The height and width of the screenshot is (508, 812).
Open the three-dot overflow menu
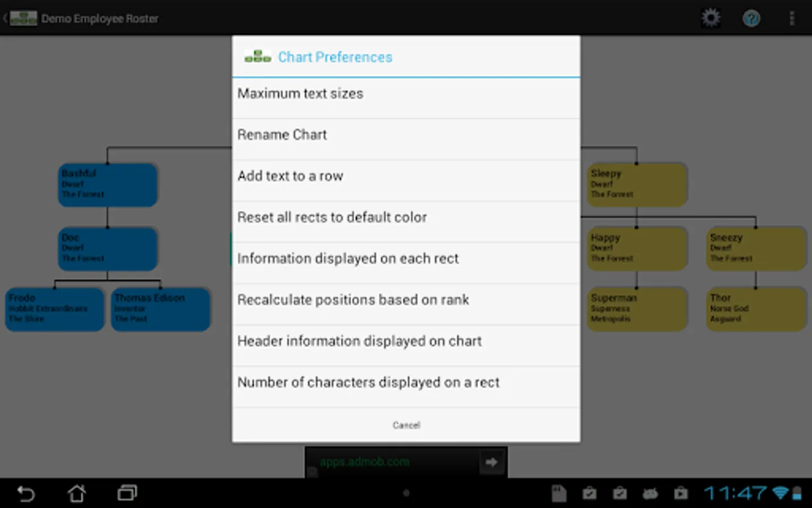point(792,19)
